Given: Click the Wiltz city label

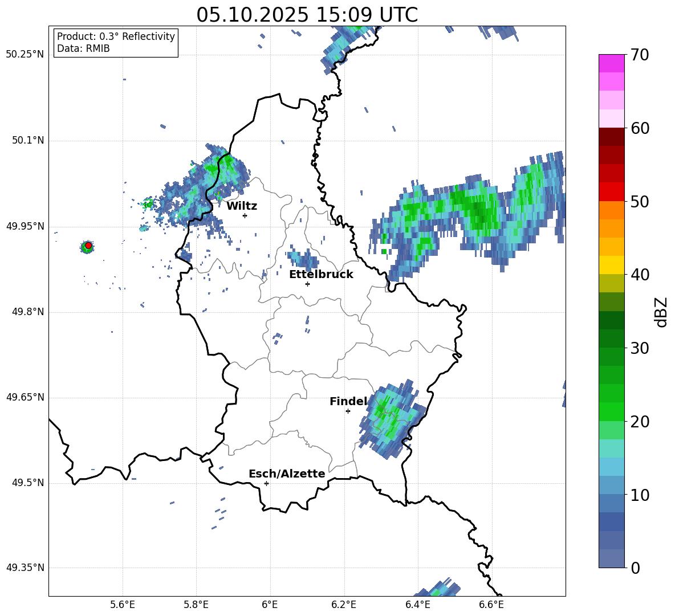Looking at the screenshot, I should (x=242, y=206).
